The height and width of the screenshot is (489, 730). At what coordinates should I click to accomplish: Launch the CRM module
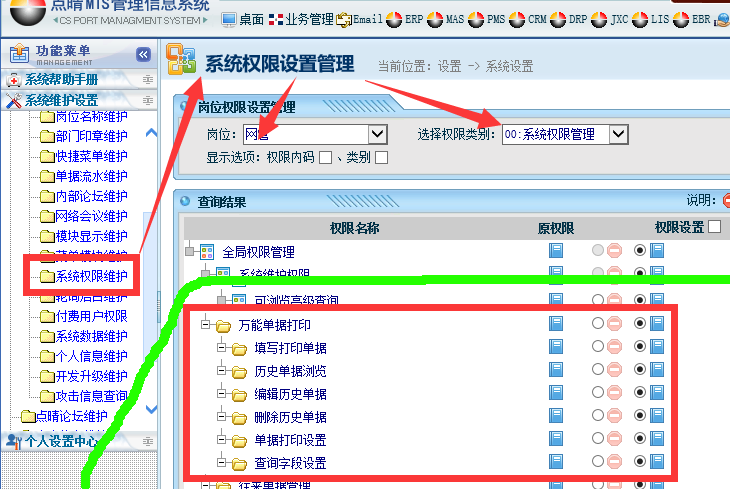[527, 20]
